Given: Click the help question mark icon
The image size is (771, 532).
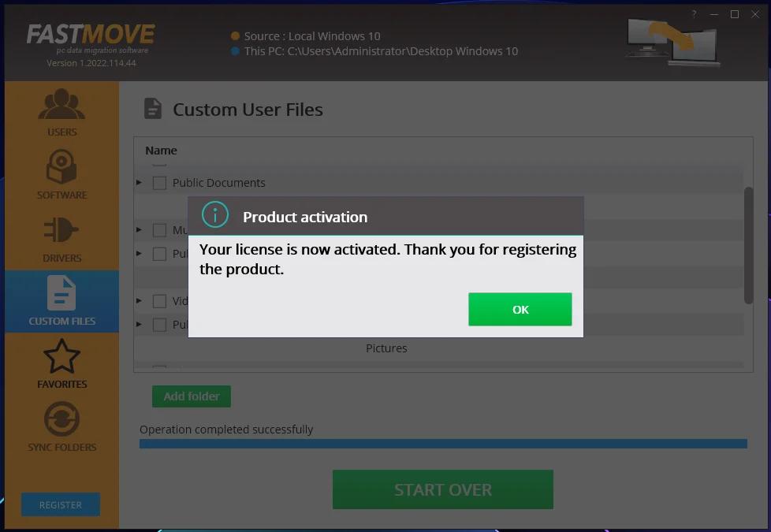Looking at the screenshot, I should pyautogui.click(x=694, y=14).
